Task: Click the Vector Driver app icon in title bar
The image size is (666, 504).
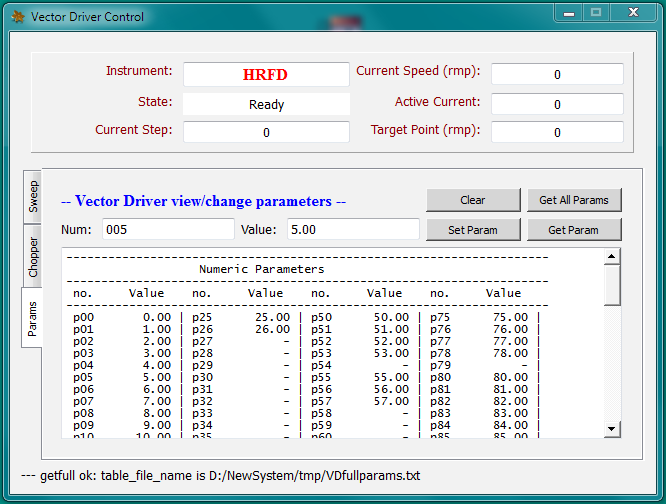Action: [17, 16]
